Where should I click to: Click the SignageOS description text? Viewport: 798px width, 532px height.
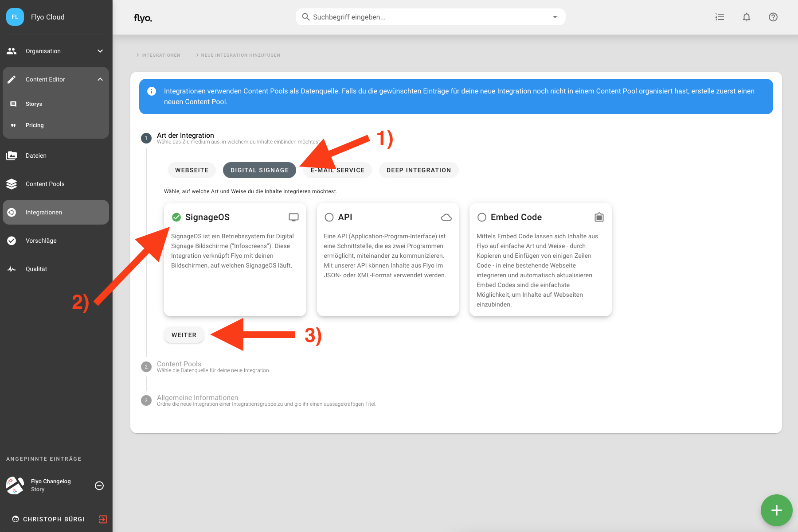pos(233,251)
